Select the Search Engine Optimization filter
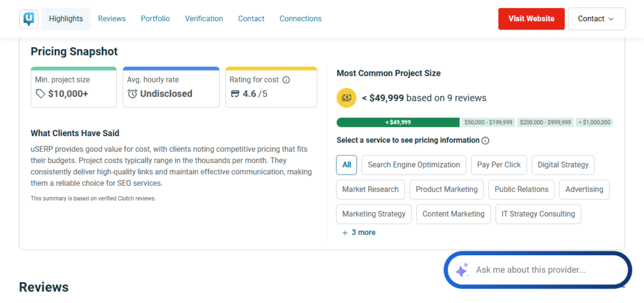Image resolution: width=644 pixels, height=303 pixels. click(414, 165)
